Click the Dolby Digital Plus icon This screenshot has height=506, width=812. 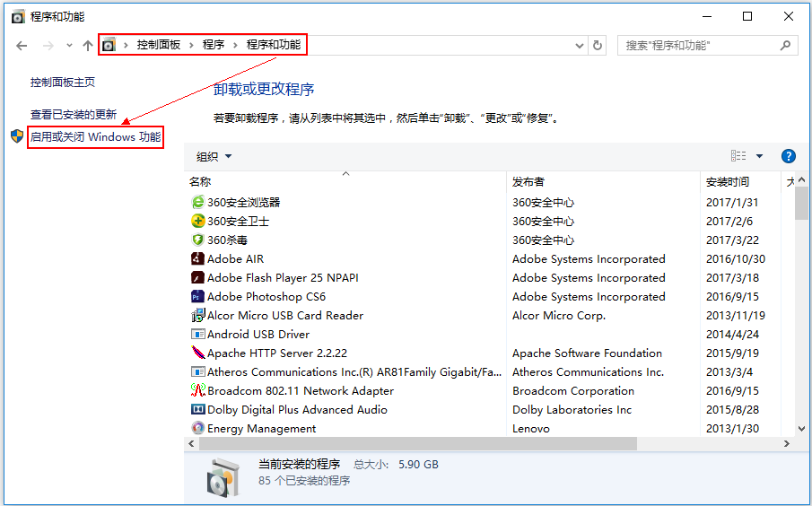coord(197,410)
